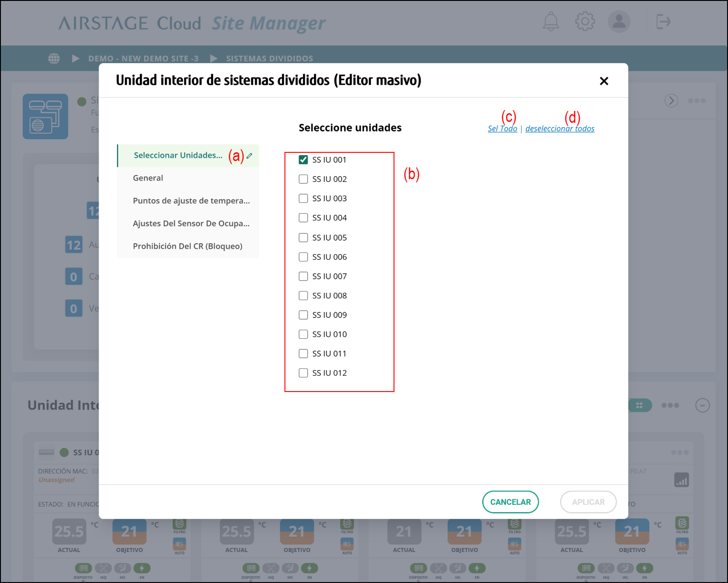Click the split system unit icon
Viewport: 728px width, 583px height.
coord(45,116)
